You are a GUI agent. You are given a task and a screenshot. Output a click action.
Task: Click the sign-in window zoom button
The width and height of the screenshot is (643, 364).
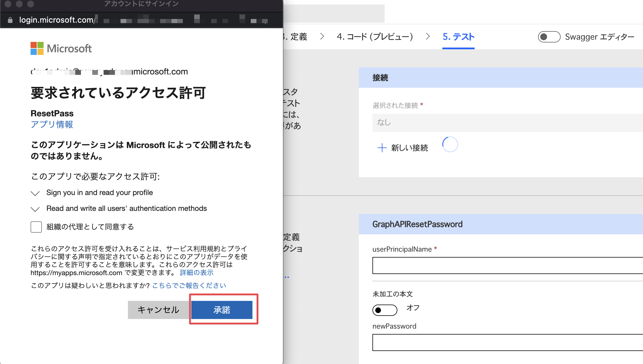click(31, 4)
